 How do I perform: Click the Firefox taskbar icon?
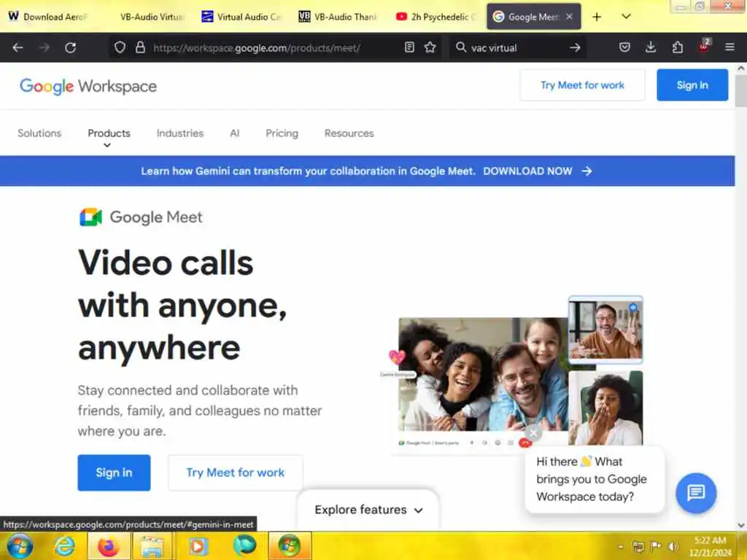pyautogui.click(x=109, y=546)
